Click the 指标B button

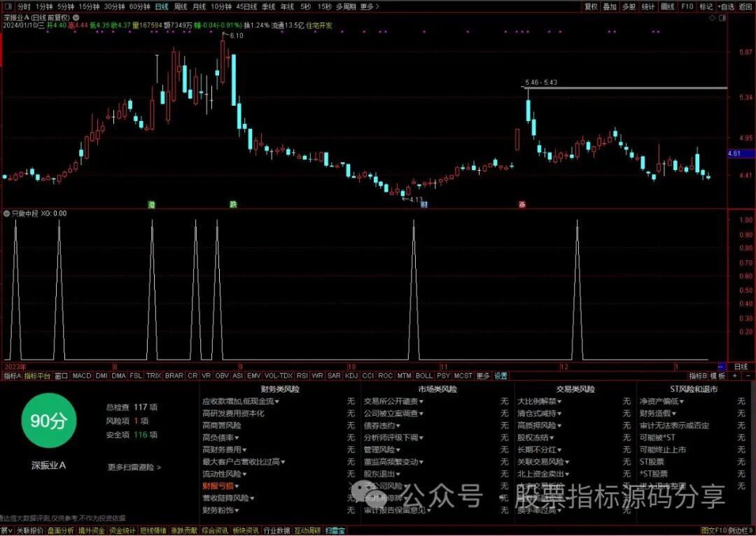[698, 376]
